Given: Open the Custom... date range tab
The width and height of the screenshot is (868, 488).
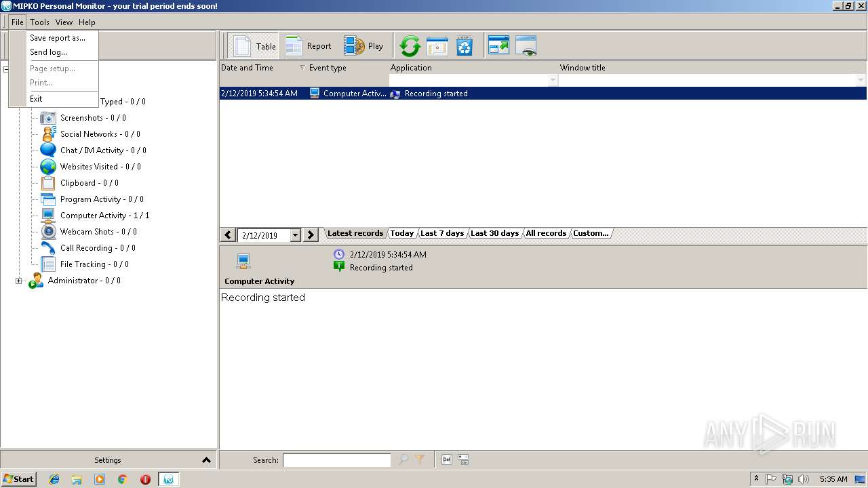Looking at the screenshot, I should click(x=591, y=233).
